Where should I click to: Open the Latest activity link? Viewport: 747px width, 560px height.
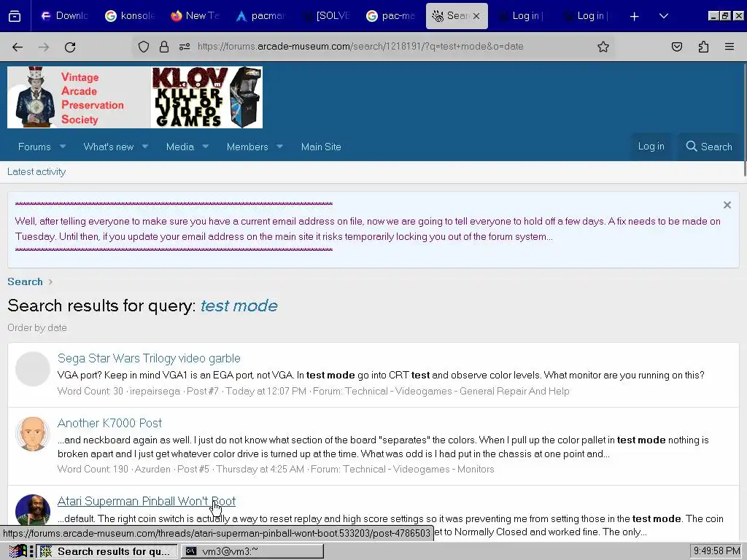36,172
